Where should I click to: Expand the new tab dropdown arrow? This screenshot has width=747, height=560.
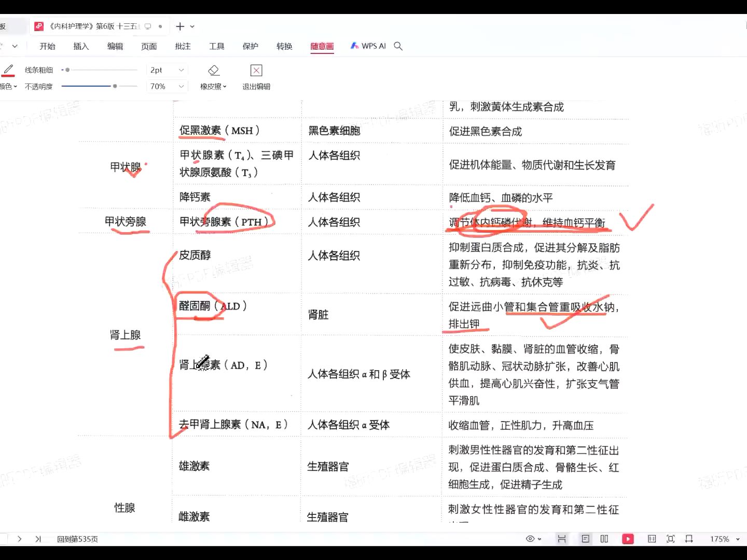coord(192,26)
